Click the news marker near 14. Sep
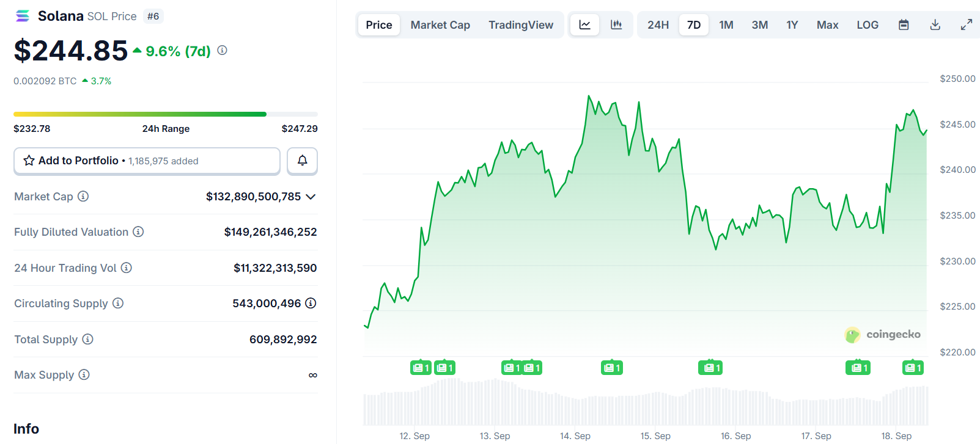Image resolution: width=980 pixels, height=444 pixels. pyautogui.click(x=612, y=368)
